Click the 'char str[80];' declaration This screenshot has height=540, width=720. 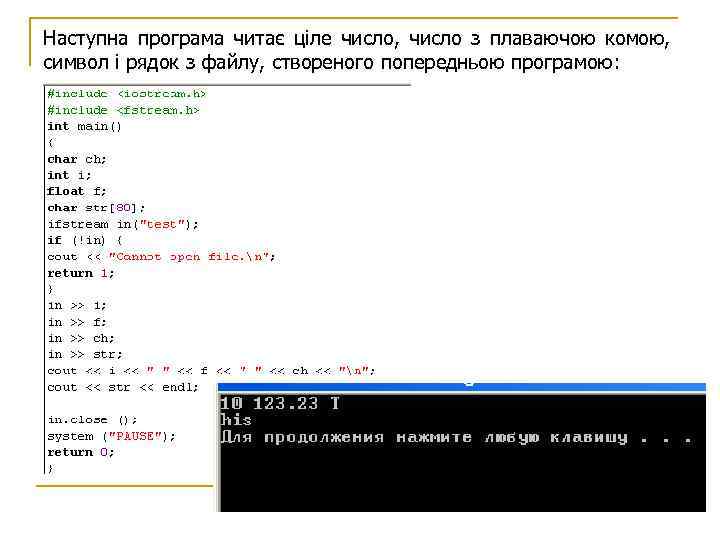pos(96,208)
